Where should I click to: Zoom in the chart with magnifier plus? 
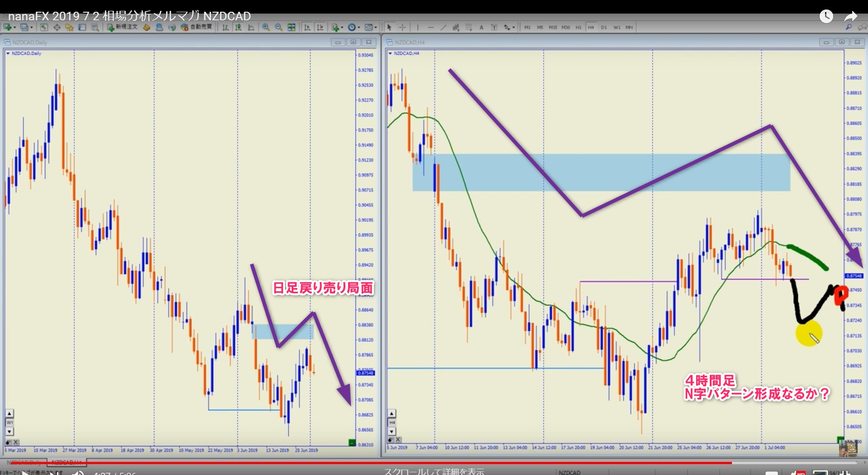(x=266, y=28)
